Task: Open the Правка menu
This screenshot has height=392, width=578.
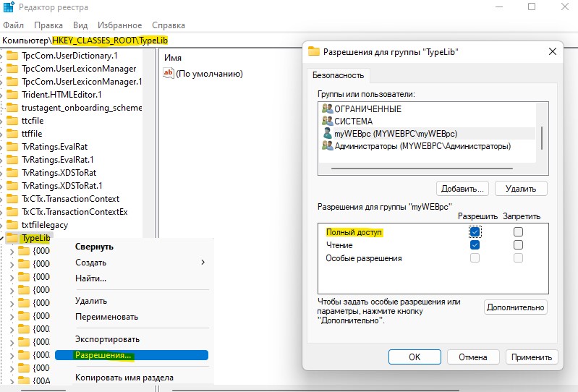Action: tap(48, 25)
